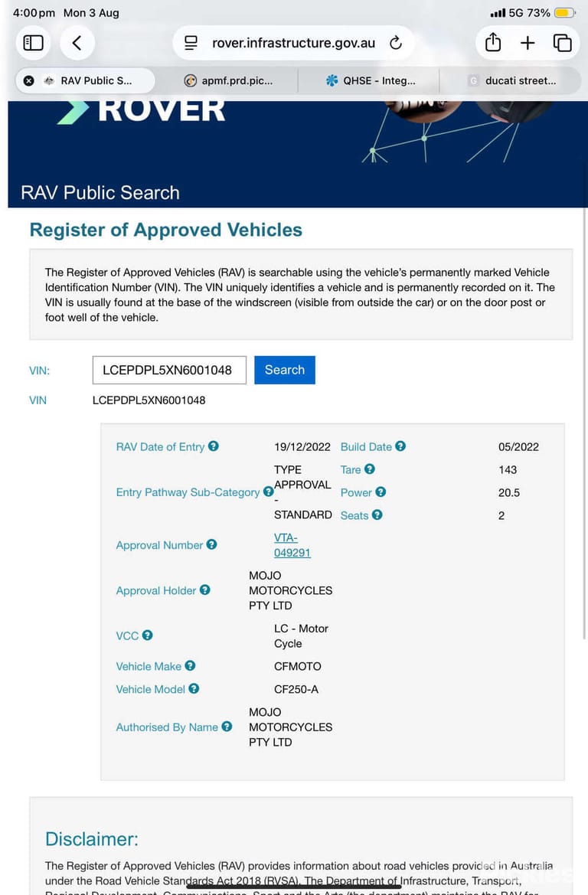Click the time 4:00 pm in status bar

34,12
